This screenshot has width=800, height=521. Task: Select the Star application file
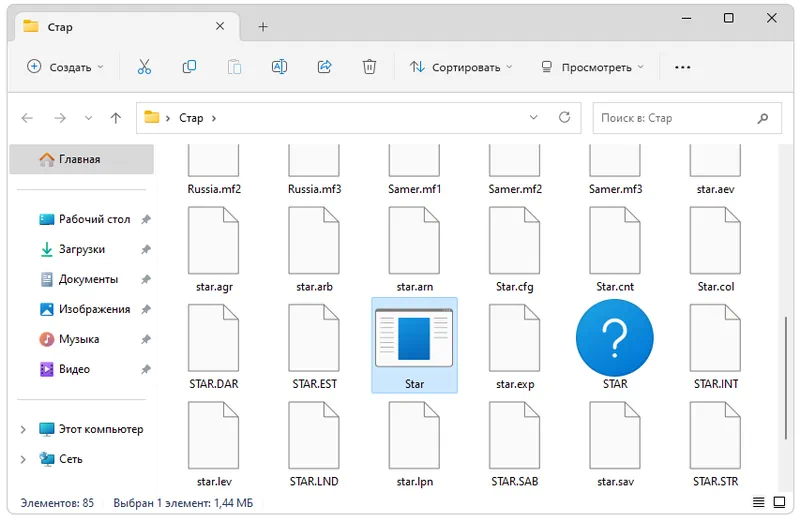[414, 345]
